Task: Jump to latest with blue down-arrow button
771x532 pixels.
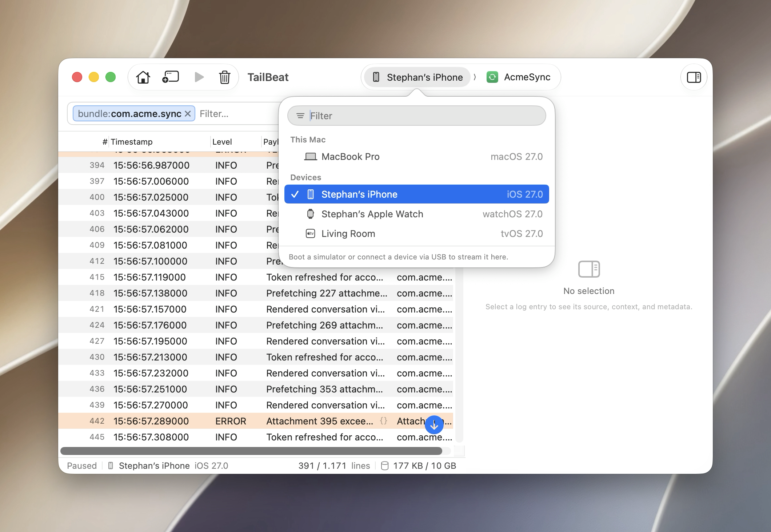Action: click(434, 425)
